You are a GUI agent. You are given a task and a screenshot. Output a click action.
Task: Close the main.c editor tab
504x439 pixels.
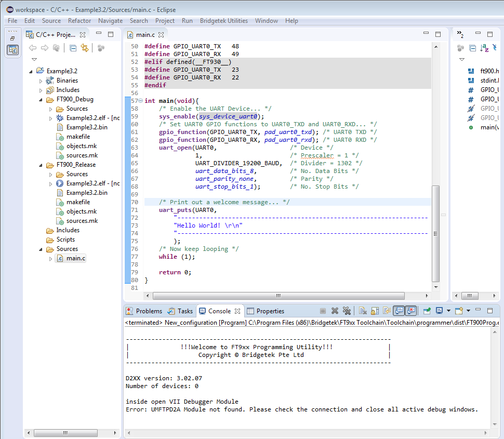(x=161, y=35)
